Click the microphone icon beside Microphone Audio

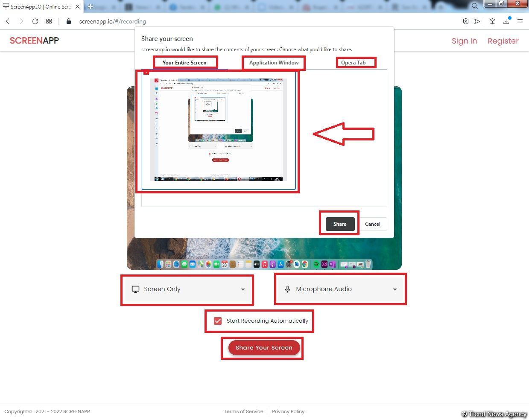click(x=287, y=289)
